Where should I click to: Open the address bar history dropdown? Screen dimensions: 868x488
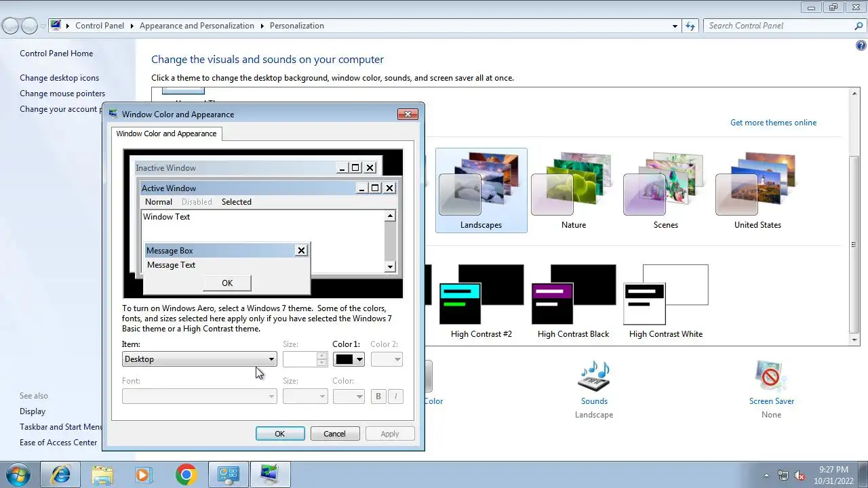point(675,26)
